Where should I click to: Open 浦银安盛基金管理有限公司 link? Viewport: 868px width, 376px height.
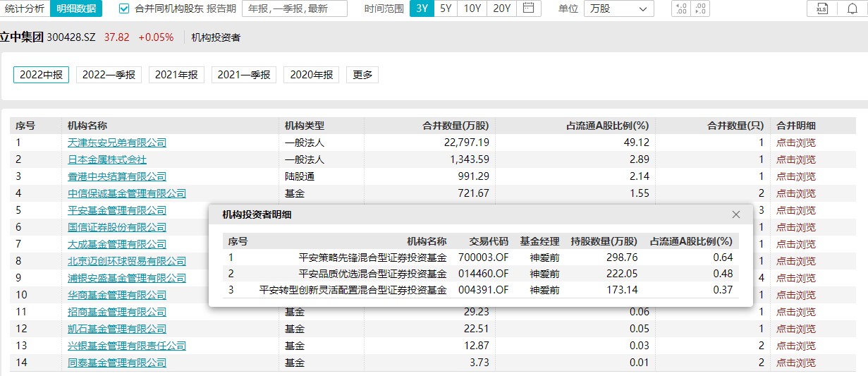(127, 278)
